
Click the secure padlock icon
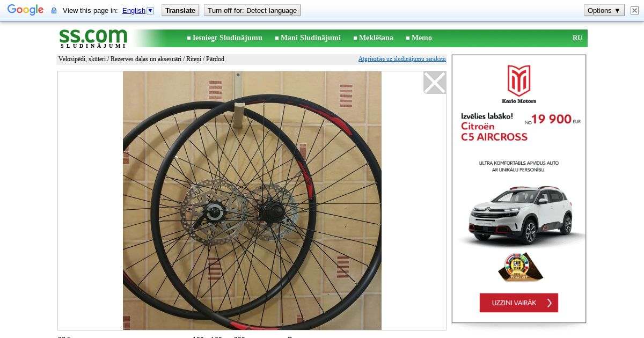[x=54, y=11]
